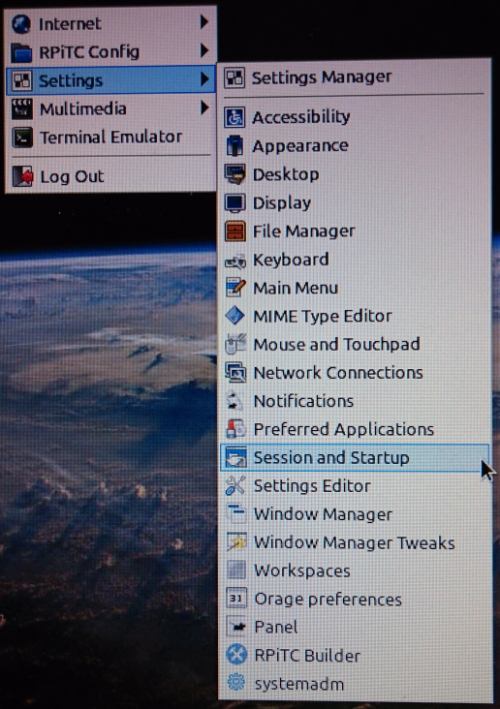Click the Accessibility wheelchair icon
Image resolution: width=500 pixels, height=709 pixels.
coord(235,117)
